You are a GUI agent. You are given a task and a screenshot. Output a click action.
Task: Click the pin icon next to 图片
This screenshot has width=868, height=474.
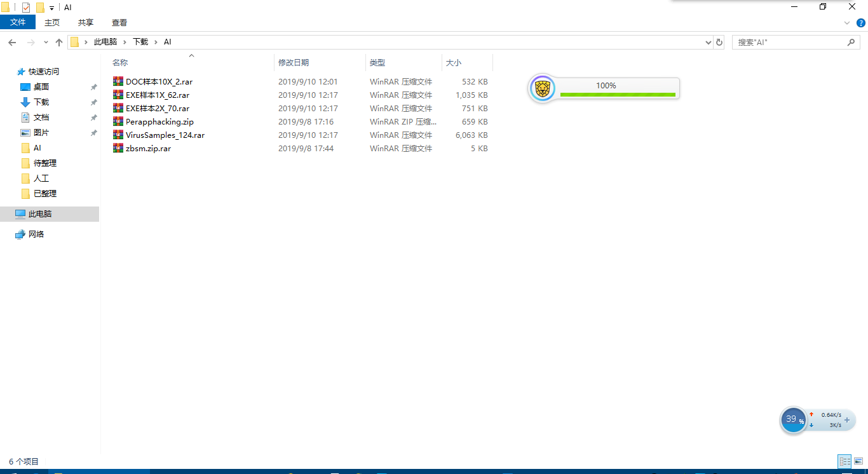[93, 133]
